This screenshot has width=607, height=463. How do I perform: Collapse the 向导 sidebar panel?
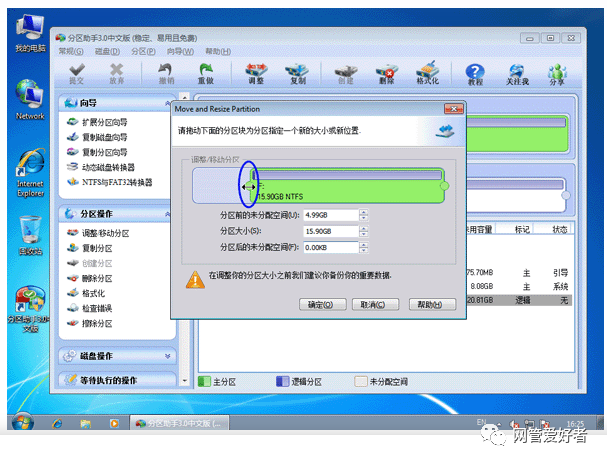pyautogui.click(x=168, y=103)
